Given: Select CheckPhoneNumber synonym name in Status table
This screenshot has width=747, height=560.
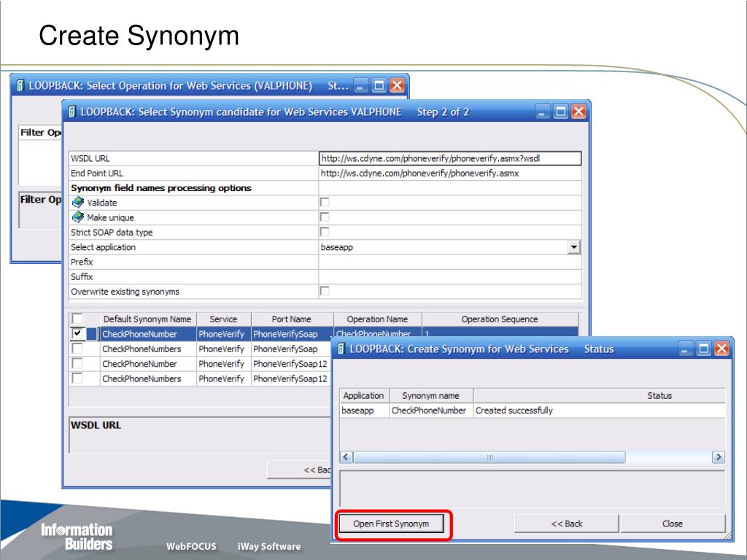Looking at the screenshot, I should [430, 411].
